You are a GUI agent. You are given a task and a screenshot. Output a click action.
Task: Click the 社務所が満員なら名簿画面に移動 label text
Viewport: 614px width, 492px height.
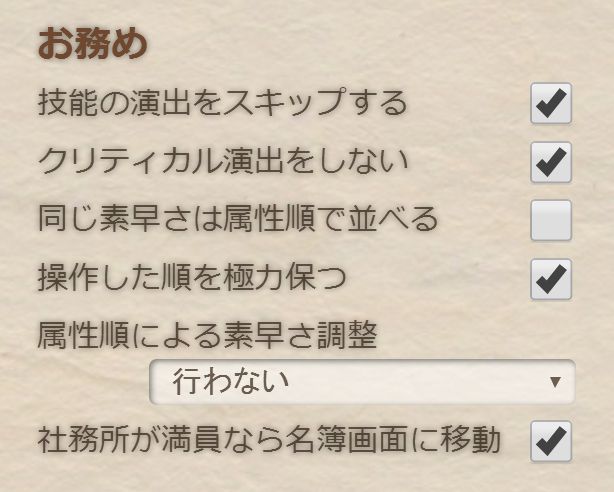click(268, 440)
